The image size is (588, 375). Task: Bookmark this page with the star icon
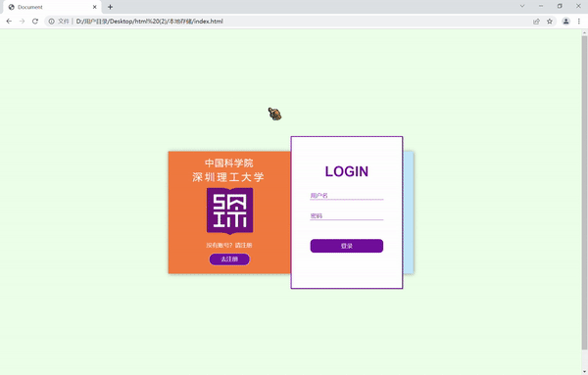550,22
